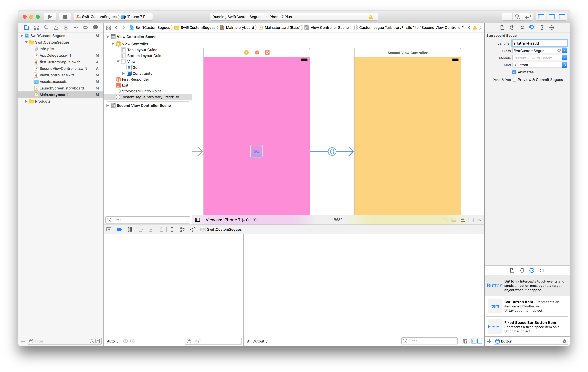588x372 pixels.
Task: Open the Attributes inspector tab
Action: 532,27
